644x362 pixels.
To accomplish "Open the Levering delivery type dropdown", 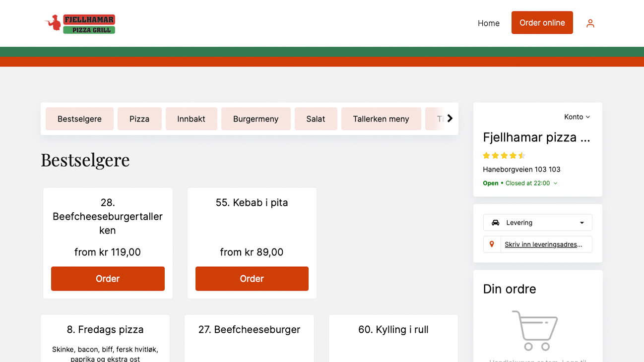I will coord(537,223).
